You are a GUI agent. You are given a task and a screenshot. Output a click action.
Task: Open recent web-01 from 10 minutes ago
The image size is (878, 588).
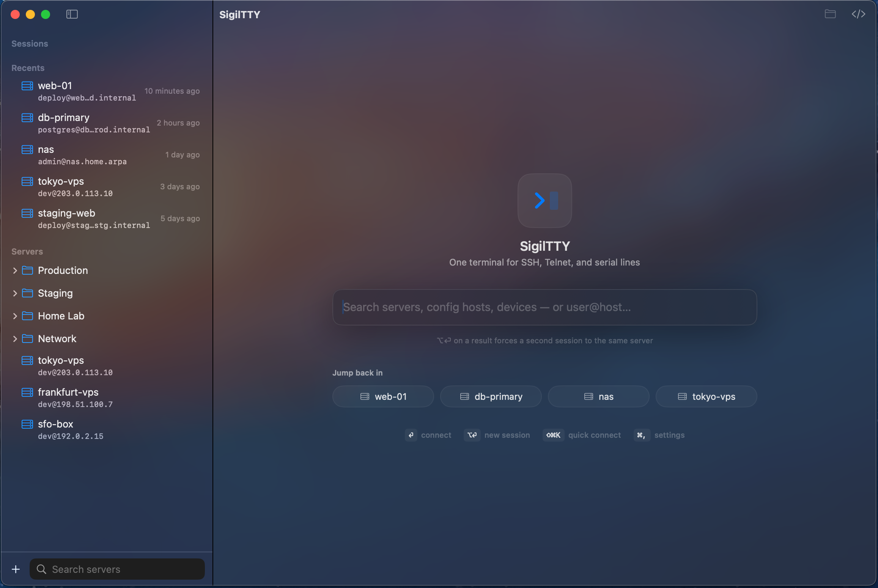pos(107,91)
